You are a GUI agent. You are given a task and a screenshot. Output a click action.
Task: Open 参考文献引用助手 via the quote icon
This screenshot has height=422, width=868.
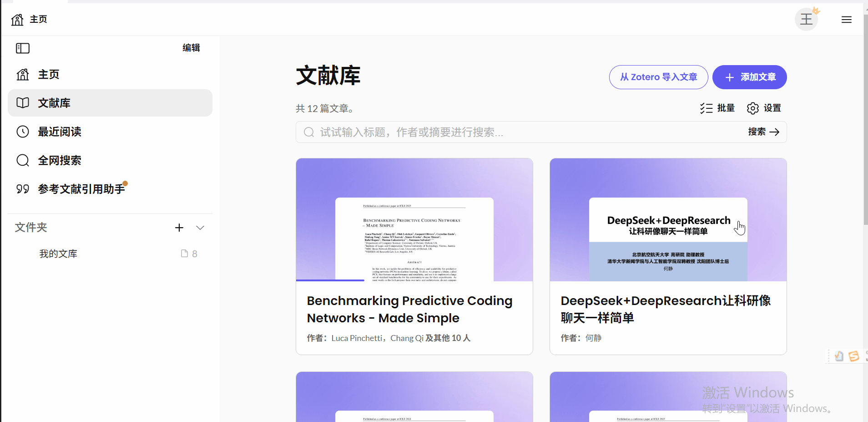tap(22, 188)
